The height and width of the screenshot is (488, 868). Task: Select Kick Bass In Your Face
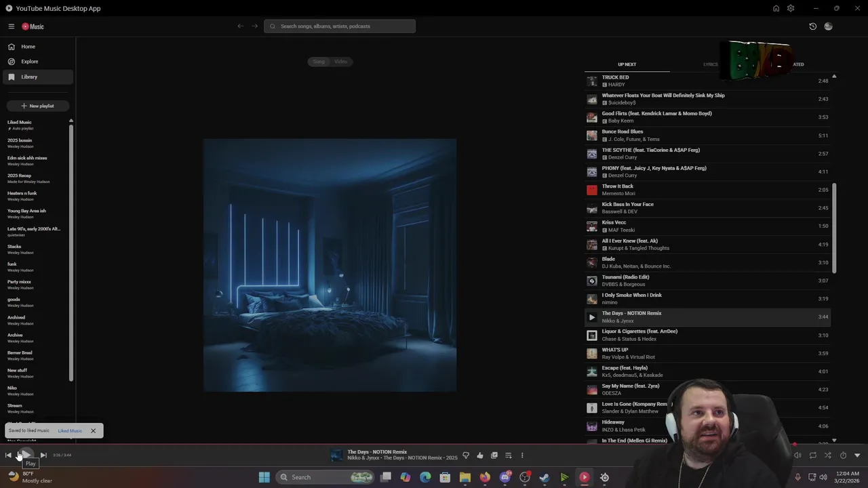(707, 208)
